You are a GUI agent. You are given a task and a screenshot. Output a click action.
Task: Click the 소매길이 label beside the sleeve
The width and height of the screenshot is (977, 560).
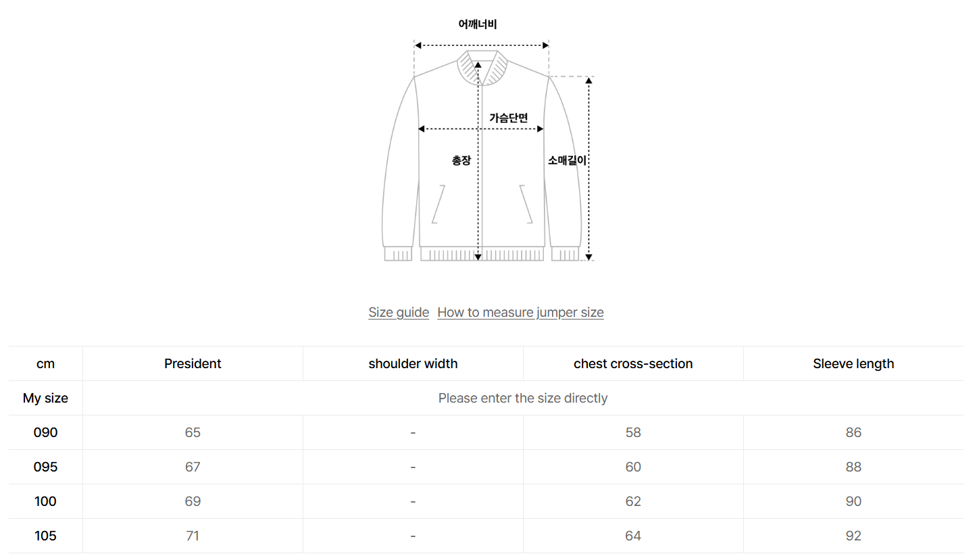click(568, 161)
